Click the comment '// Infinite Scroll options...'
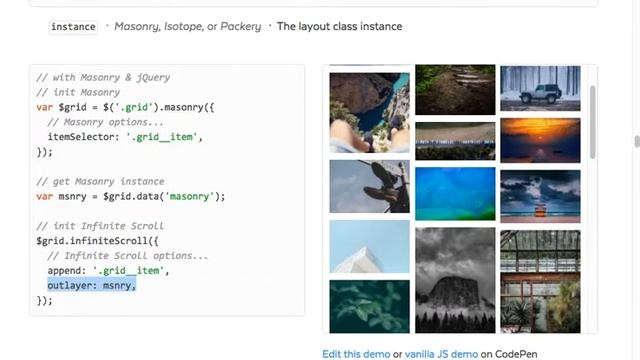The image size is (640, 360). tap(128, 256)
